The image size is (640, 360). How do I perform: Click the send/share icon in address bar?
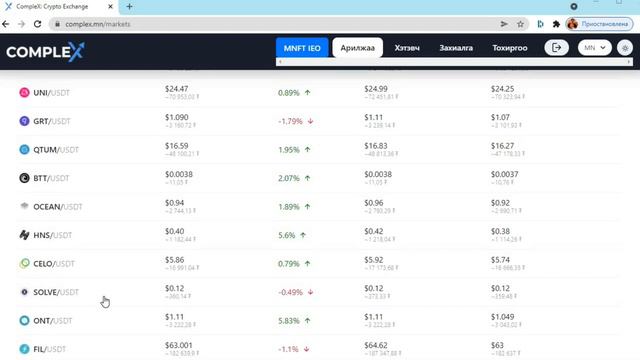(504, 24)
